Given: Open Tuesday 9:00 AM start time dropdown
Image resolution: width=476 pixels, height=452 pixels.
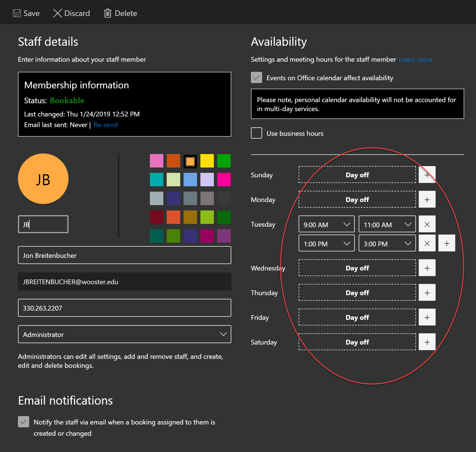Looking at the screenshot, I should pyautogui.click(x=326, y=224).
